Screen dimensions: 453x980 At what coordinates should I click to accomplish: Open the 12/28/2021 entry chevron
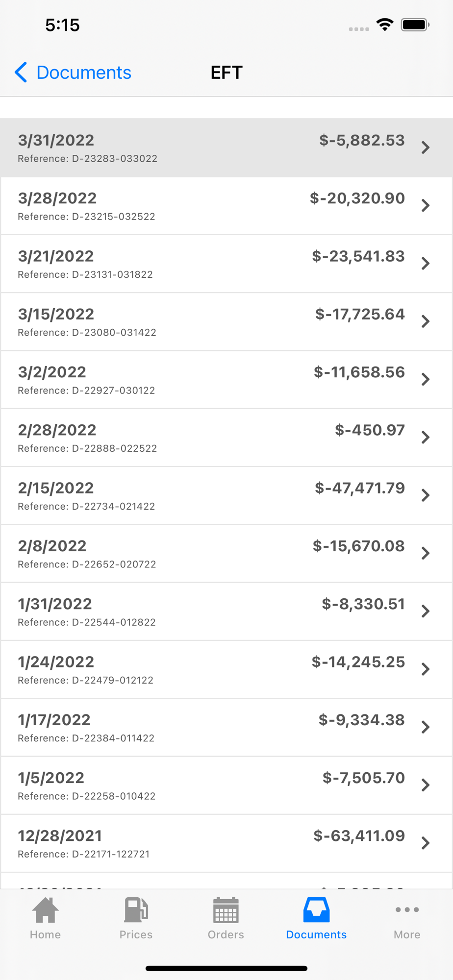[426, 843]
